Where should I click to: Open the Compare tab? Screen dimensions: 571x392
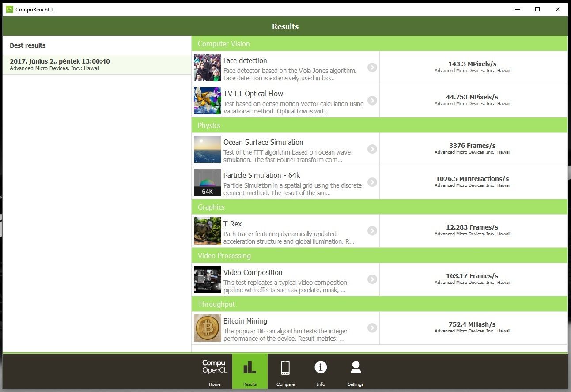(285, 371)
